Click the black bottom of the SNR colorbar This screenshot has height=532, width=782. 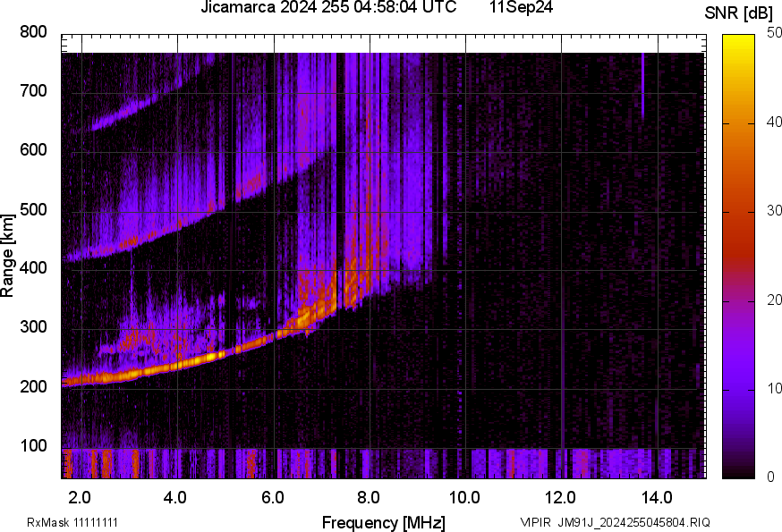coord(739,474)
